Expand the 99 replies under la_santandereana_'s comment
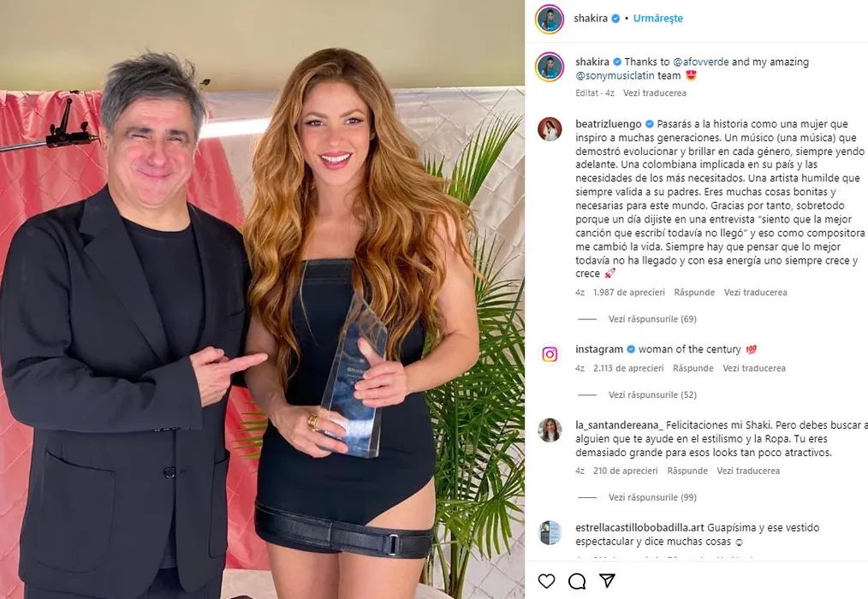 click(x=652, y=497)
